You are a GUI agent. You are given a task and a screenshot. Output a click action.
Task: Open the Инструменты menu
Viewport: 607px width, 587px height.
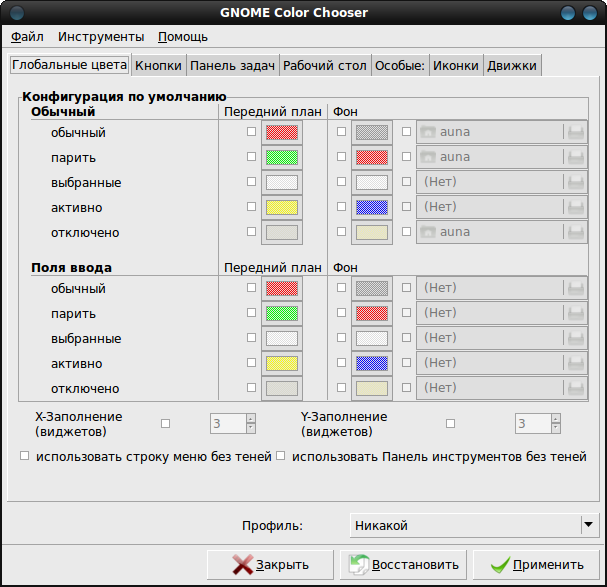[x=101, y=37]
